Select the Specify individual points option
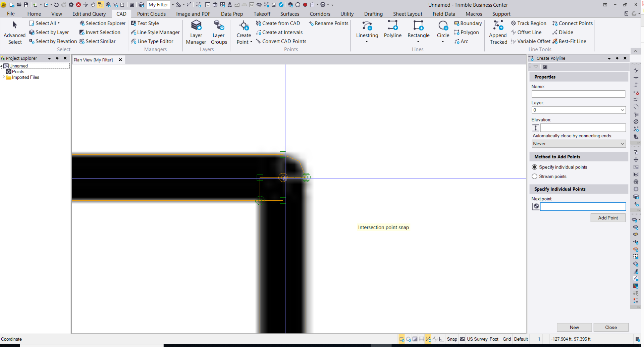 (535, 167)
